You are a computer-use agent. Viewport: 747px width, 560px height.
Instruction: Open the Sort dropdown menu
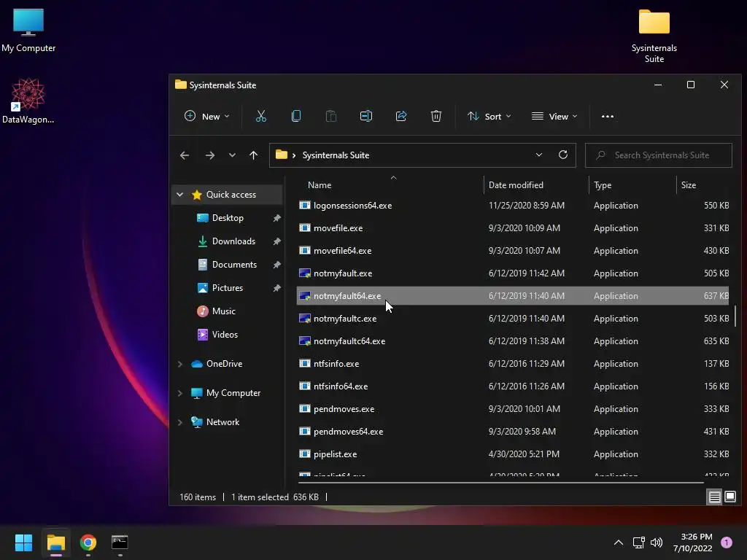(x=489, y=116)
